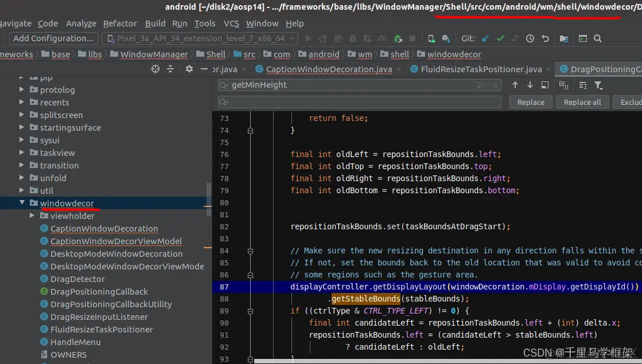
Task: Click Git Commit checkmark
Action: tap(500, 38)
